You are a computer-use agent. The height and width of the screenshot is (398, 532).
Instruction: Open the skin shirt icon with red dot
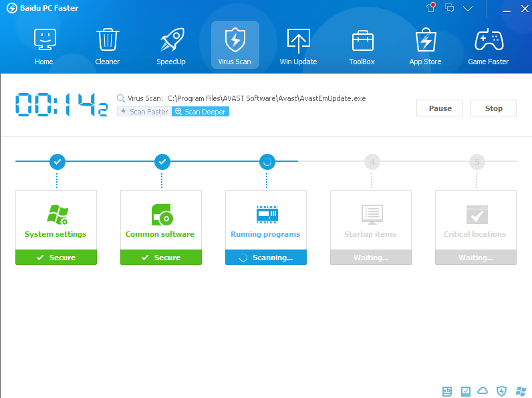(431, 7)
